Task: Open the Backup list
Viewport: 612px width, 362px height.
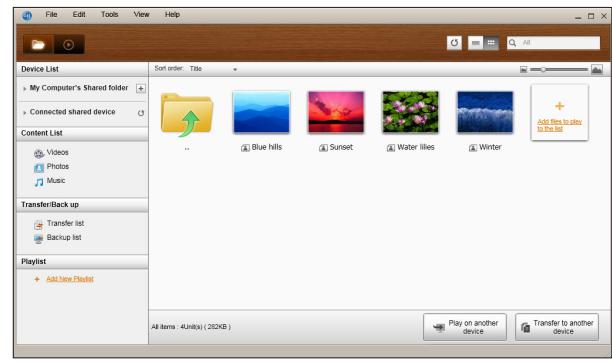Action: 64,237
